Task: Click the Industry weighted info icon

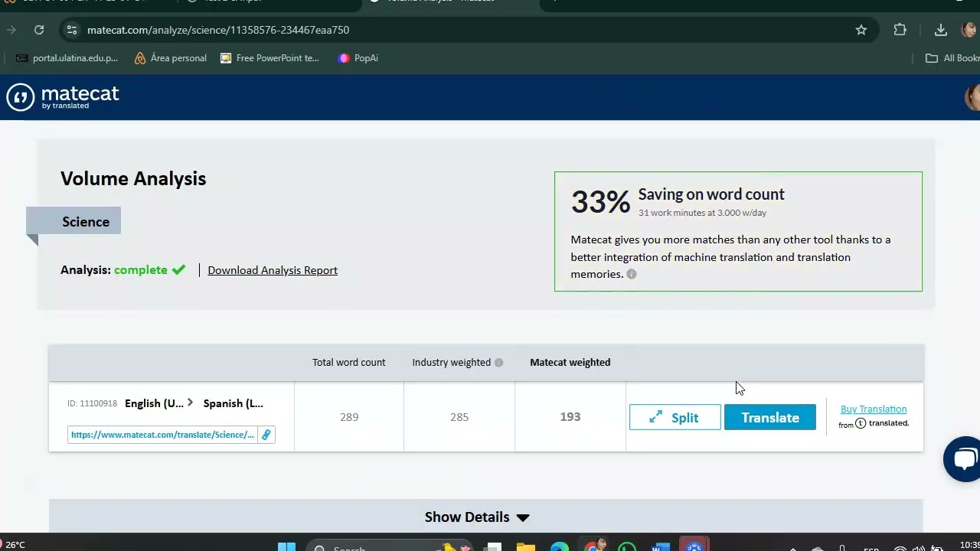Action: (498, 363)
